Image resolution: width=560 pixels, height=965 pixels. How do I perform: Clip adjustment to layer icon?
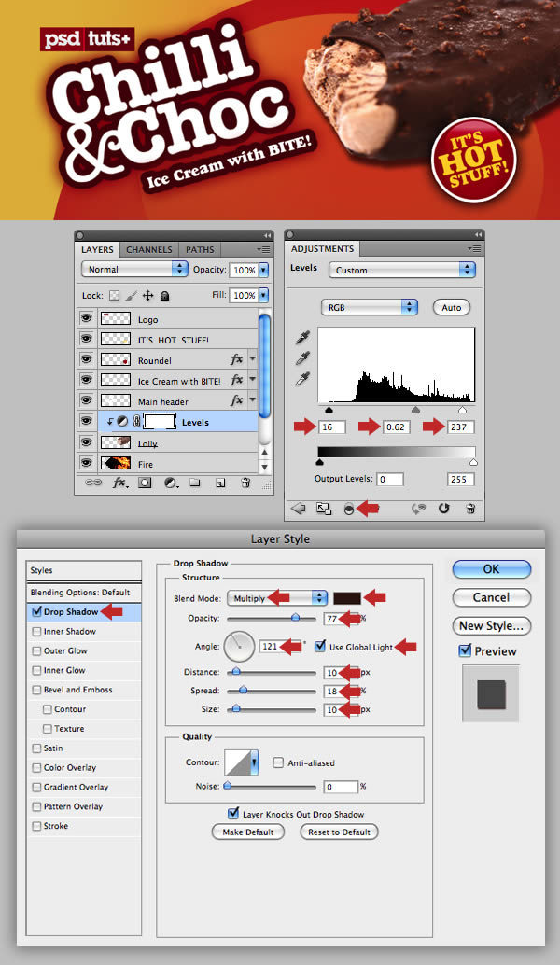pos(349,509)
